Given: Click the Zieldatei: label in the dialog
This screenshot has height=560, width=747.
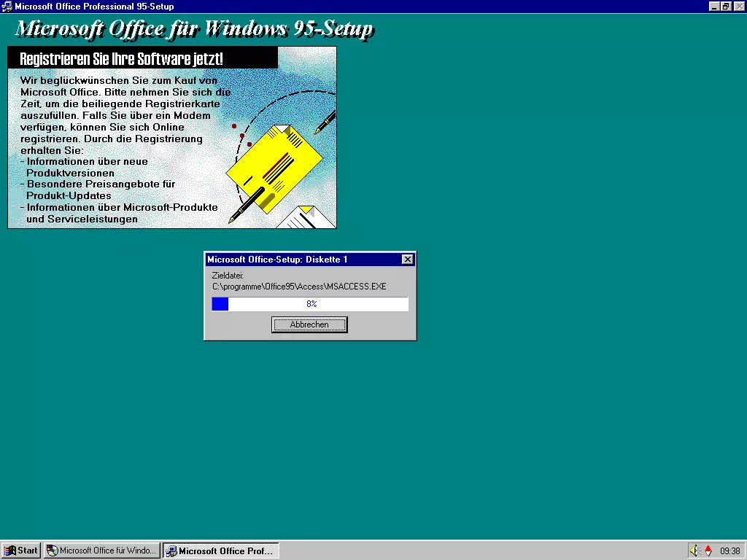Looking at the screenshot, I should [x=228, y=275].
